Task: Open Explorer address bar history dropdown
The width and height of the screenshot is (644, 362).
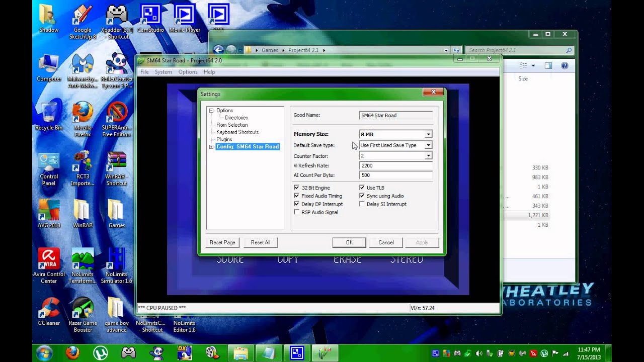Action: (x=446, y=50)
